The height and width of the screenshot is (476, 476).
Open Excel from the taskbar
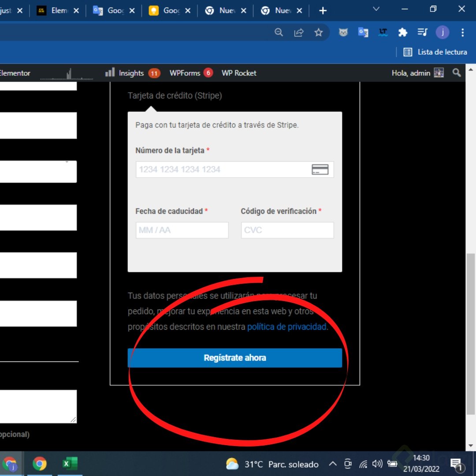(70, 464)
